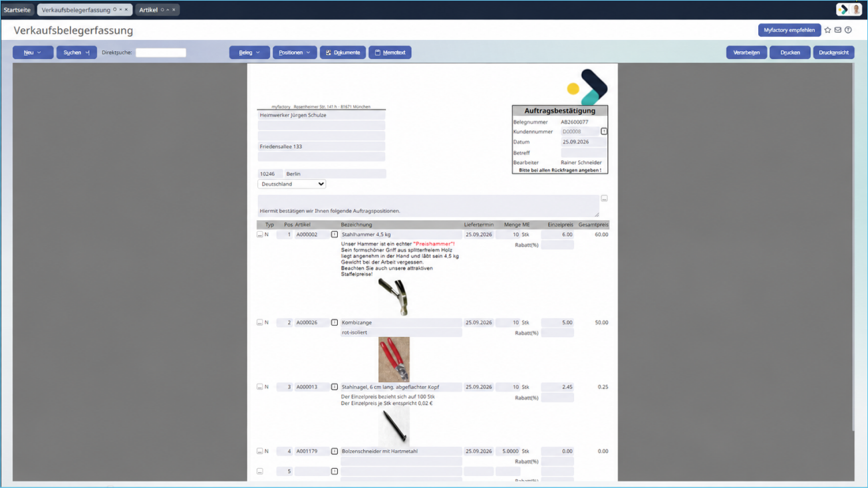Expand the Beleg menu
The height and width of the screenshot is (488, 868).
click(x=249, y=53)
